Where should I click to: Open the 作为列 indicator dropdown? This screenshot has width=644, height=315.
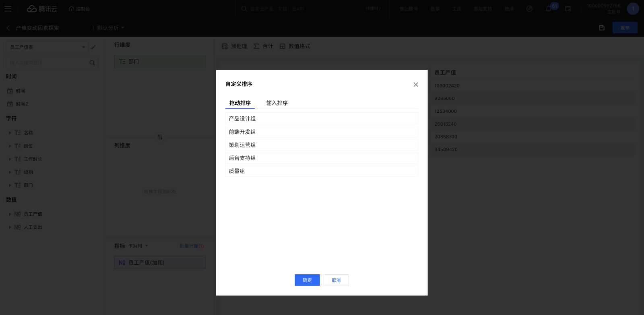[138, 246]
